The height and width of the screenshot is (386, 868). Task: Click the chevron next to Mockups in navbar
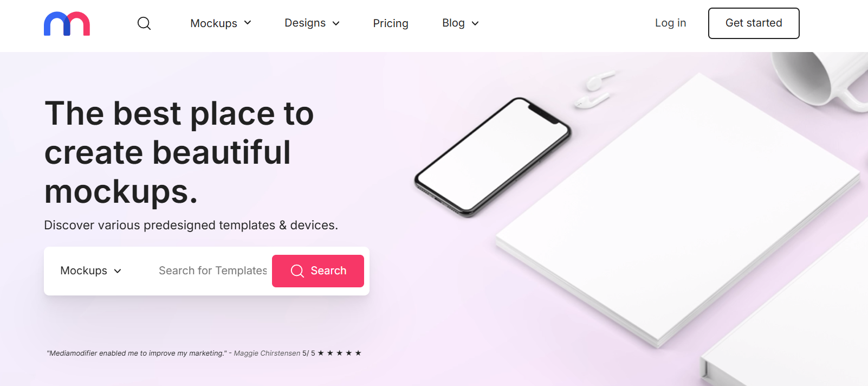(248, 23)
